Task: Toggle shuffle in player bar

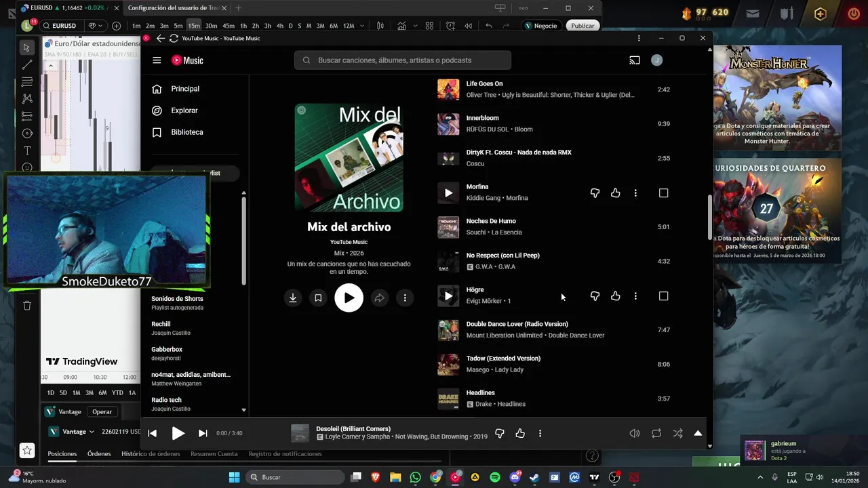Action: [677, 433]
